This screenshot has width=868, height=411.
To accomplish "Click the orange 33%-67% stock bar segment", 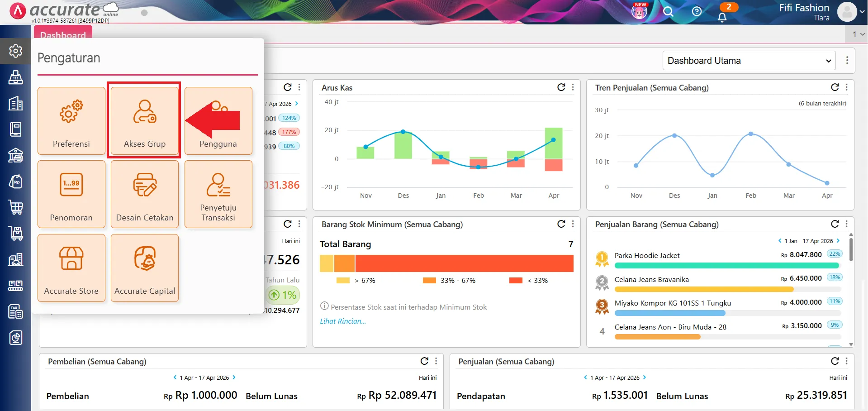I will click(x=344, y=263).
